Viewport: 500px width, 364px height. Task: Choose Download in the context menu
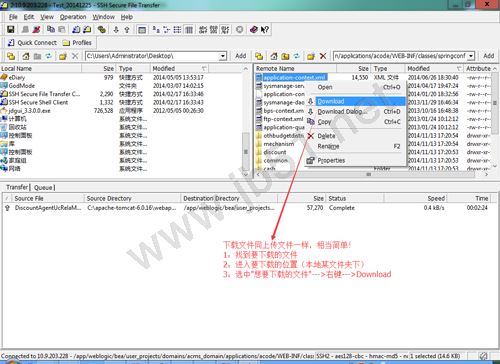(x=356, y=101)
